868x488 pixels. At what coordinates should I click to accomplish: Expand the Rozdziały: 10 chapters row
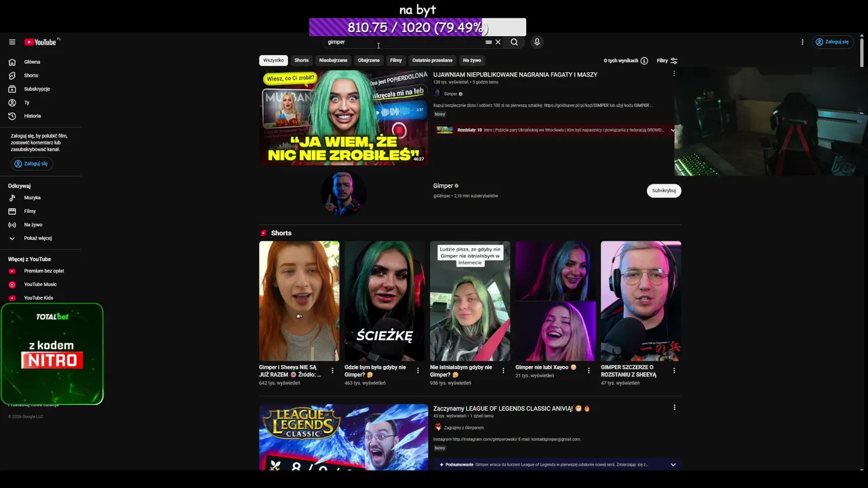pyautogui.click(x=555, y=130)
